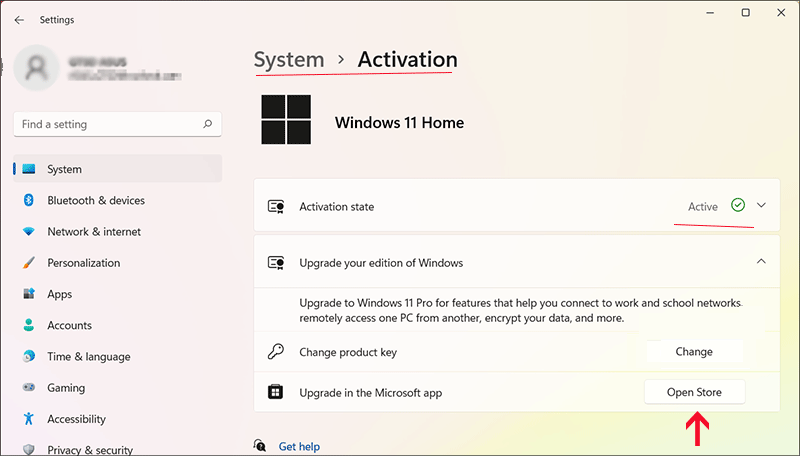Click the Activation state certificate icon

click(x=276, y=207)
